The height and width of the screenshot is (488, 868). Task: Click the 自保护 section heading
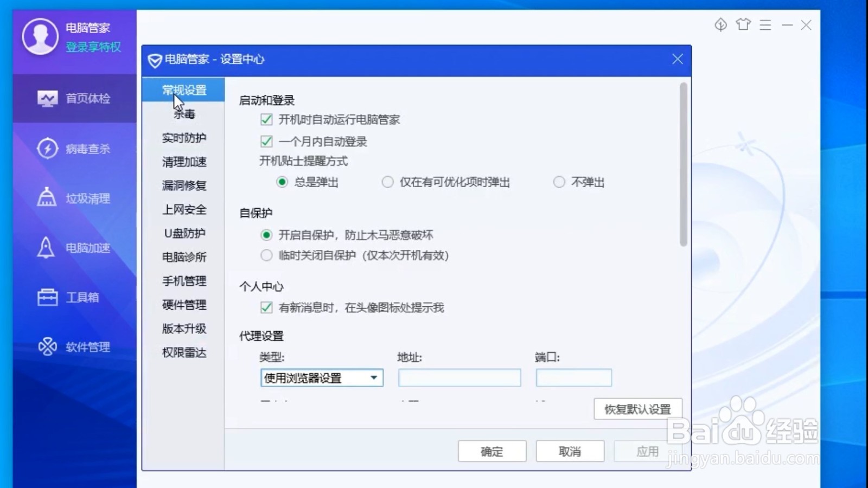point(256,213)
